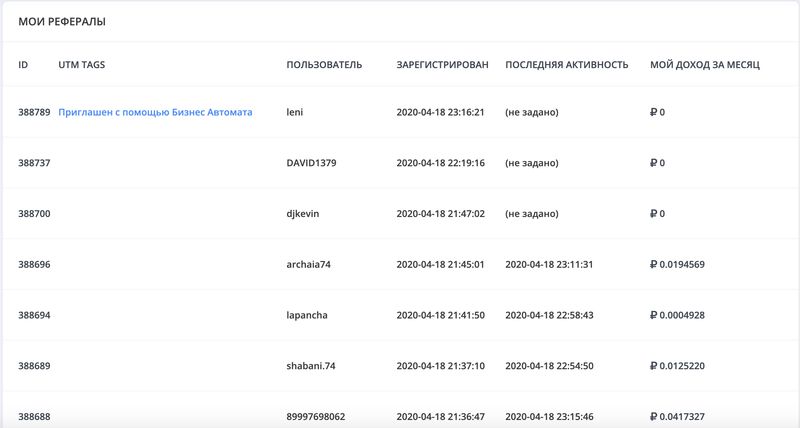Click the ЗАРЕГИСТРИРОВАН column header
Screen dimensions: 800x428
point(442,65)
